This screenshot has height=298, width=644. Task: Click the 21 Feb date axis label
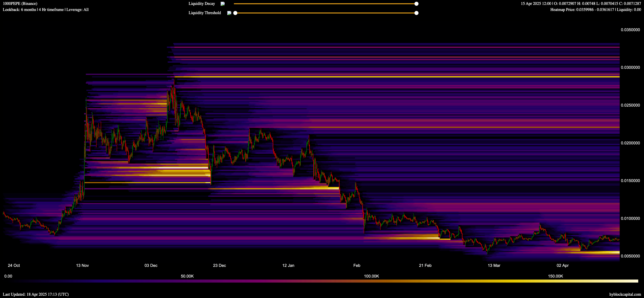(425, 265)
